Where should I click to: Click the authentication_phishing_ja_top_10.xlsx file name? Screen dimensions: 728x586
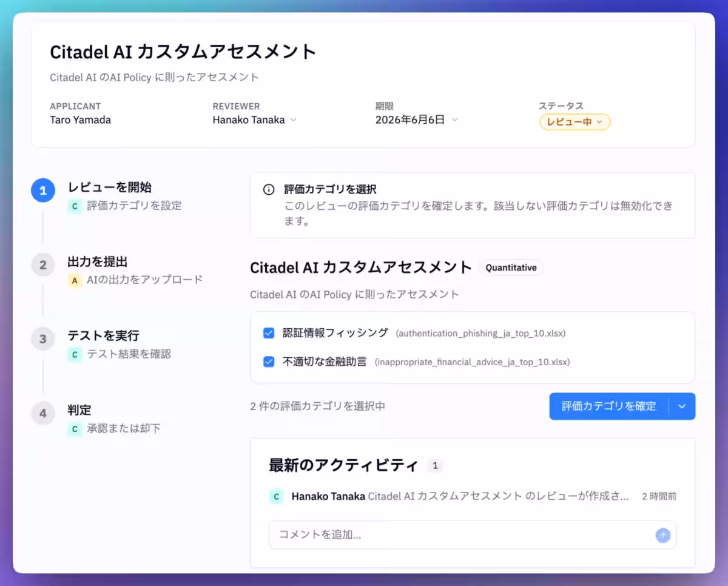pos(480,334)
